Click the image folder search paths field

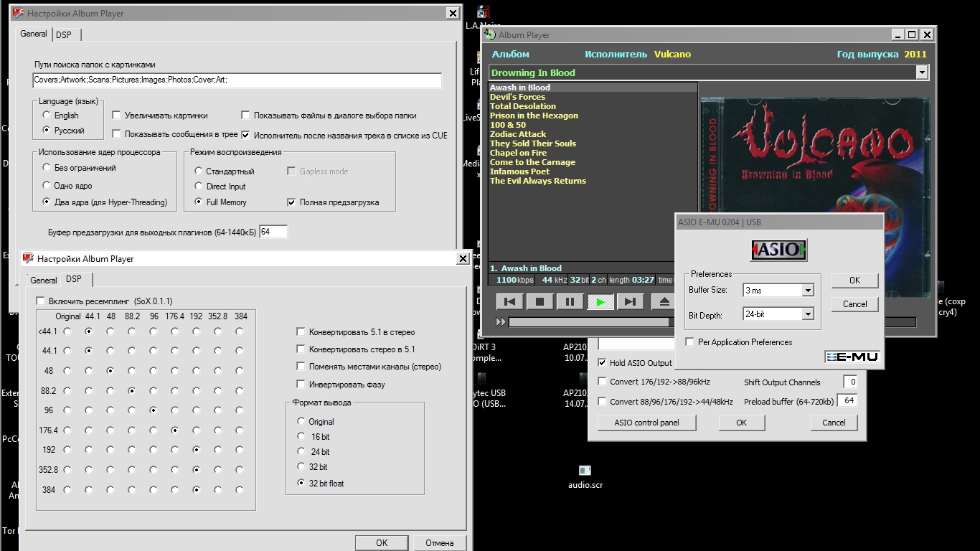click(x=237, y=80)
